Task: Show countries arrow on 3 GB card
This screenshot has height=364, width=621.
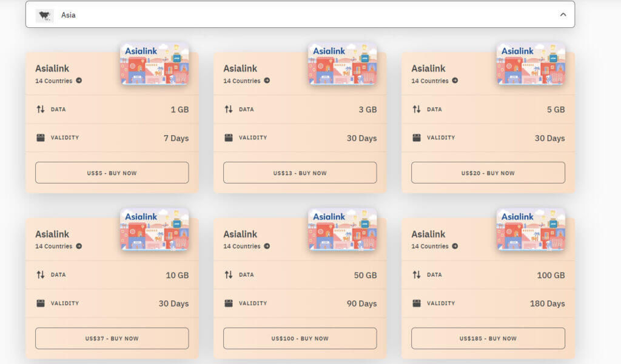Action: click(x=267, y=81)
